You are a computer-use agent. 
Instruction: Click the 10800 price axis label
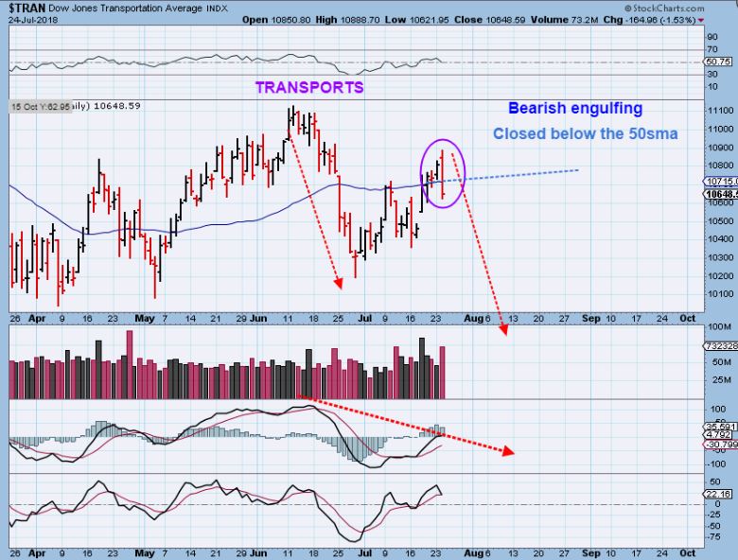click(x=720, y=166)
